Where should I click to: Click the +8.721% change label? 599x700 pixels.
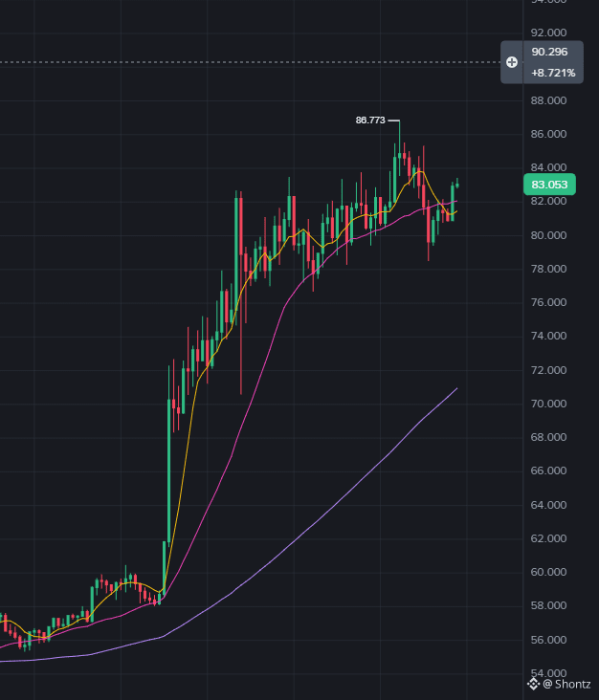[x=553, y=73]
